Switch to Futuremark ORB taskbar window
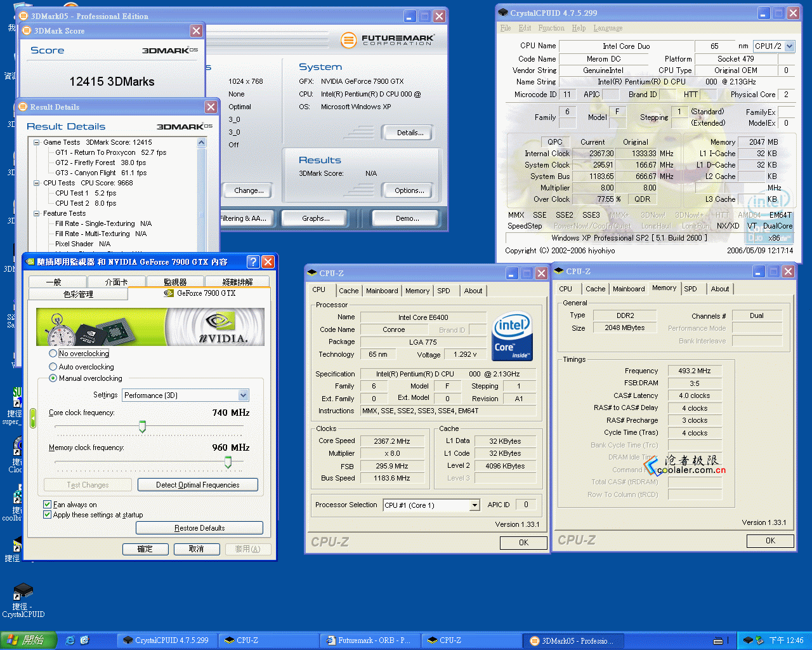812x650 pixels. tap(368, 640)
